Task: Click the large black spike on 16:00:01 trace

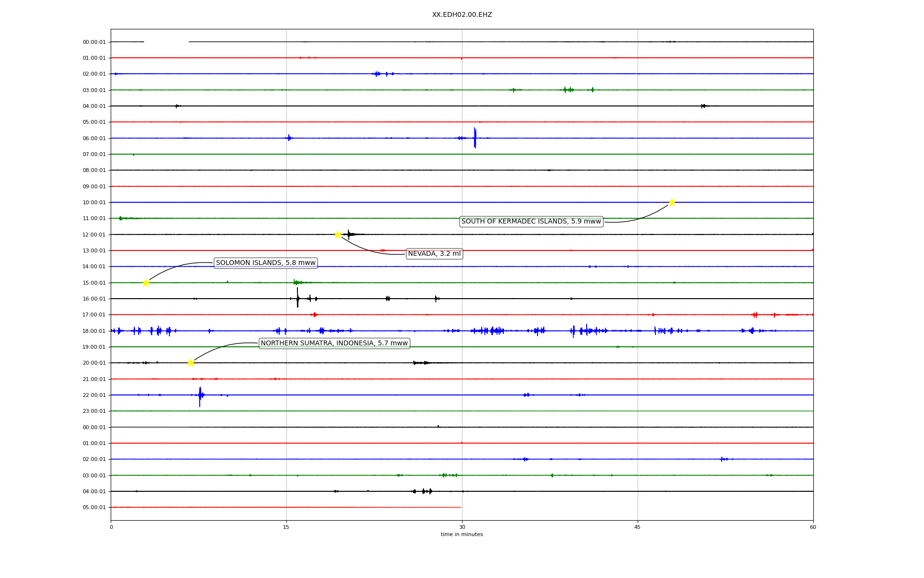Action: [297, 298]
